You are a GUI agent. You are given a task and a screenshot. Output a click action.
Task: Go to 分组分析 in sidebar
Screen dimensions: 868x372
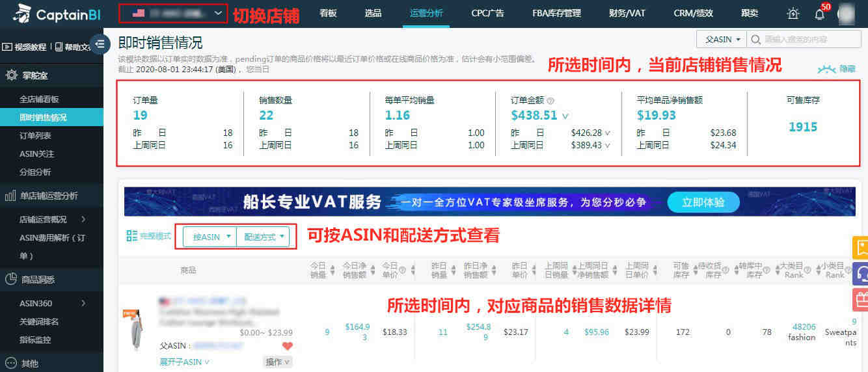(x=35, y=172)
